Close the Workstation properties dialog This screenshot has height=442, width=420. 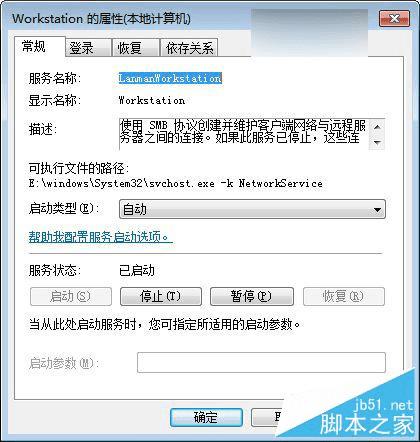pyautogui.click(x=394, y=18)
